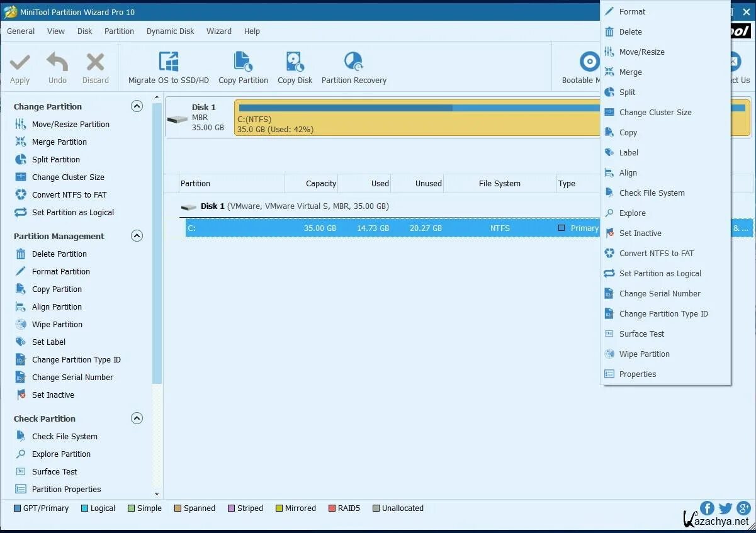This screenshot has width=756, height=533.
Task: Click the Capacity column header
Action: [312, 184]
